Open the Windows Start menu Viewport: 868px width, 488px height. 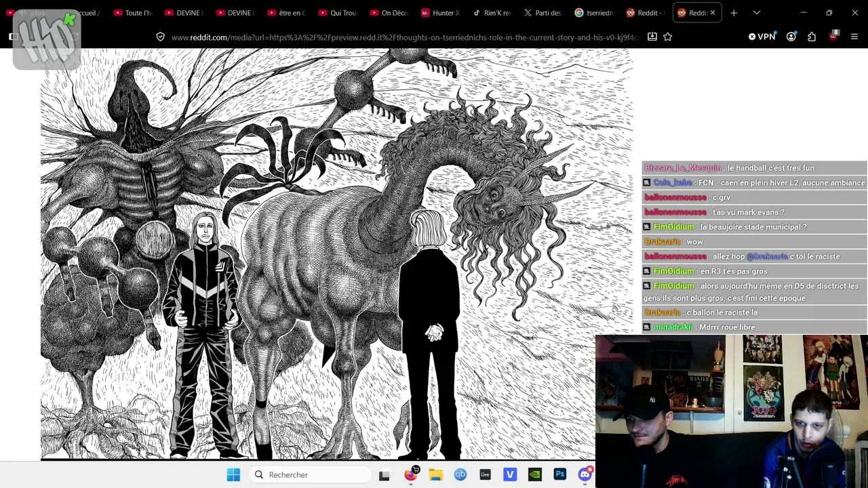tap(233, 474)
